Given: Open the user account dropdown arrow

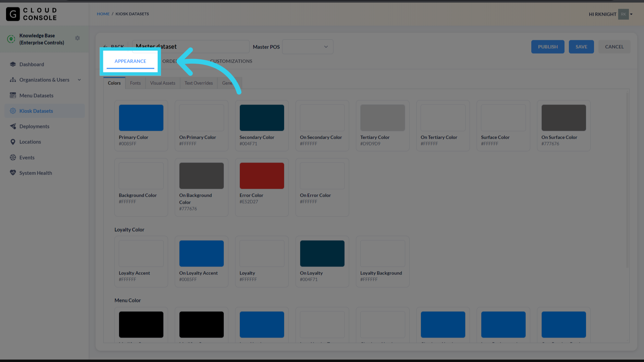Looking at the screenshot, I should tap(631, 14).
